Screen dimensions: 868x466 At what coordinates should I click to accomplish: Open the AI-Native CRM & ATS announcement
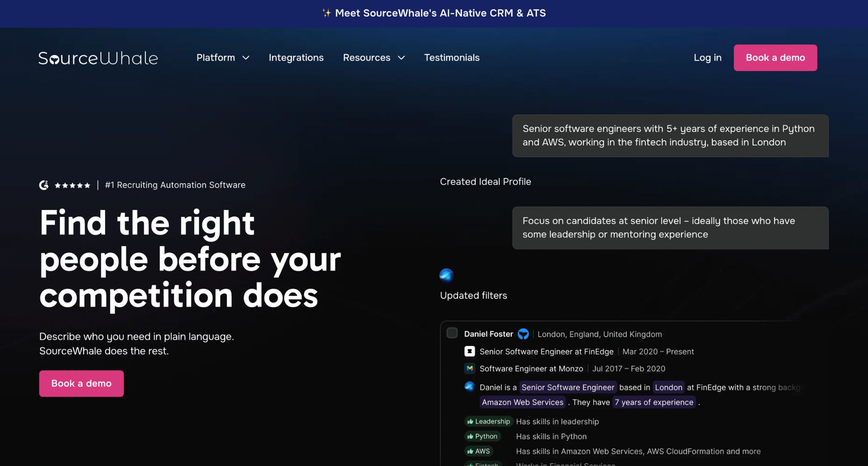pos(434,13)
